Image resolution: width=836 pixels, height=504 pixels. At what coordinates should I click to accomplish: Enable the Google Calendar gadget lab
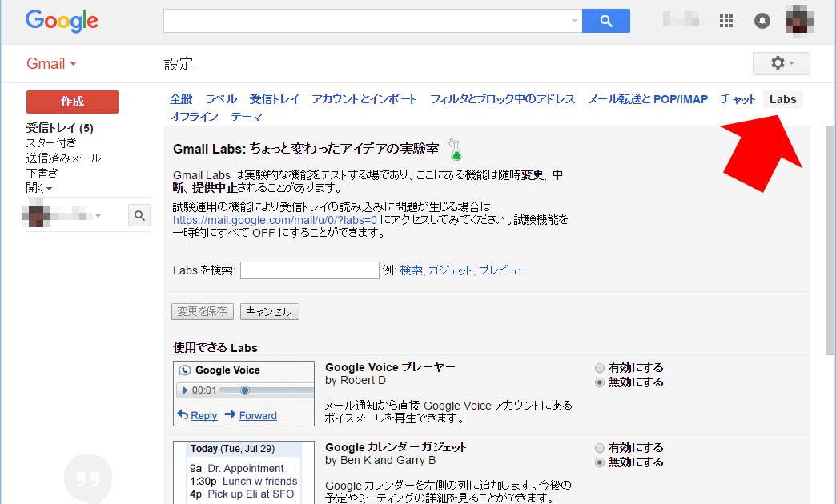[600, 448]
